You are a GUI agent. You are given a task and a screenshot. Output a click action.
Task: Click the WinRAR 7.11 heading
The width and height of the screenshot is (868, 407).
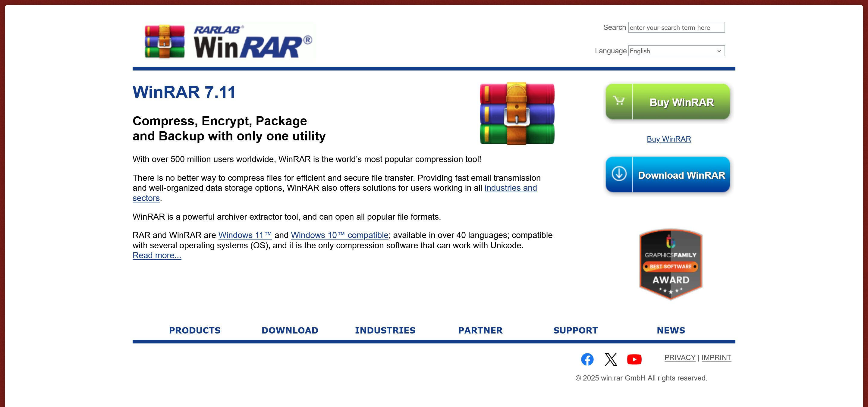184,92
